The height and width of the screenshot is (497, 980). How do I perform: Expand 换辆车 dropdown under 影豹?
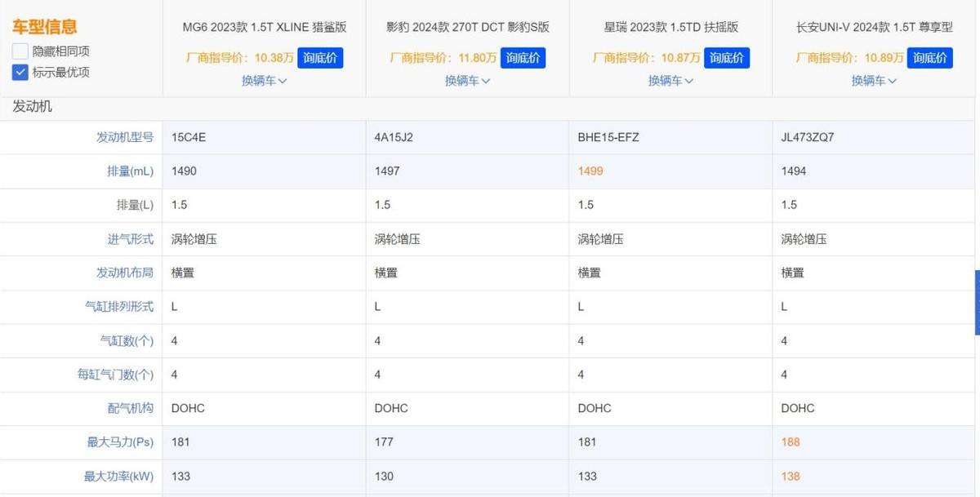click(467, 81)
